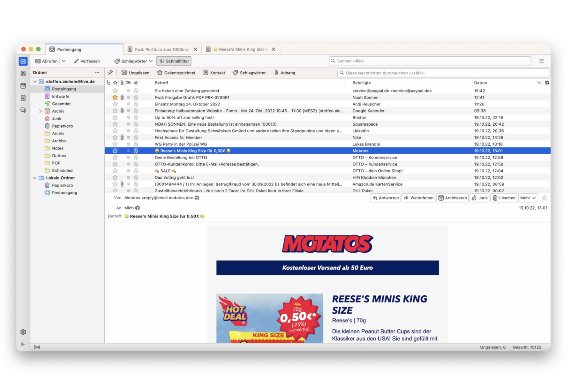Unstar the Fwd: Freigabe Grafik message
This screenshot has width=569, height=392.
click(115, 97)
